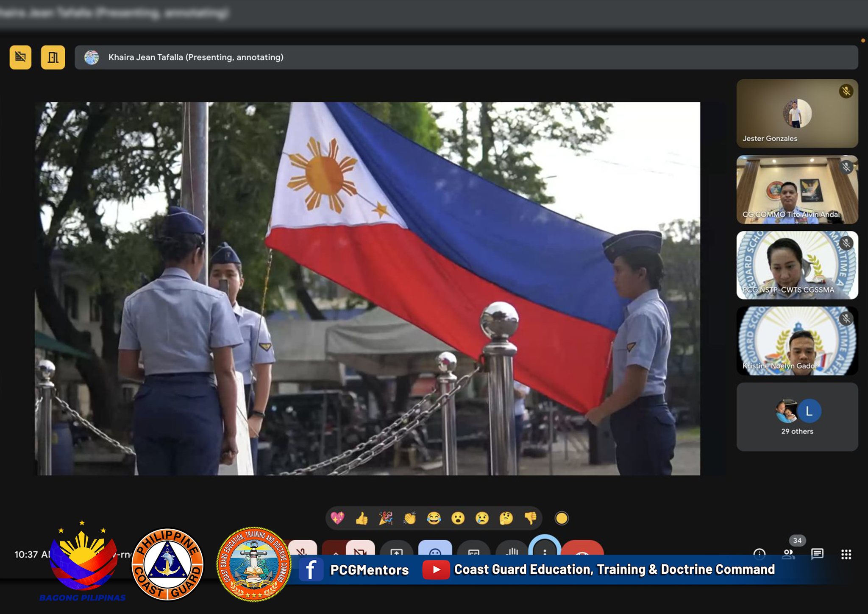The height and width of the screenshot is (614, 868).
Task: Toggle the muted microphone button
Action: tap(302, 548)
